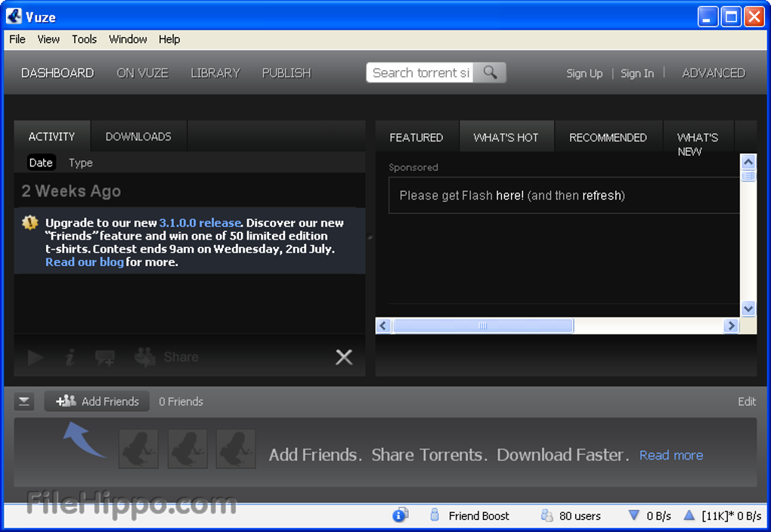Click the Read more link

coord(671,455)
